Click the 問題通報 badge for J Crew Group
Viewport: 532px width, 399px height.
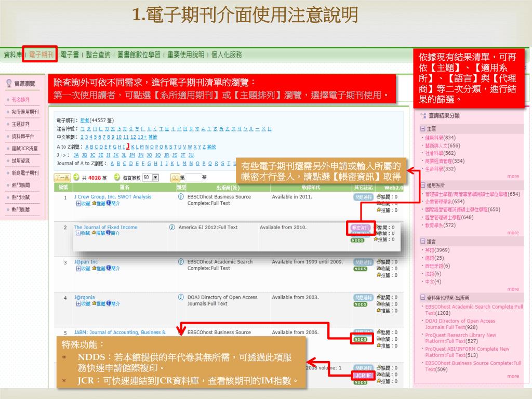pyautogui.click(x=363, y=197)
